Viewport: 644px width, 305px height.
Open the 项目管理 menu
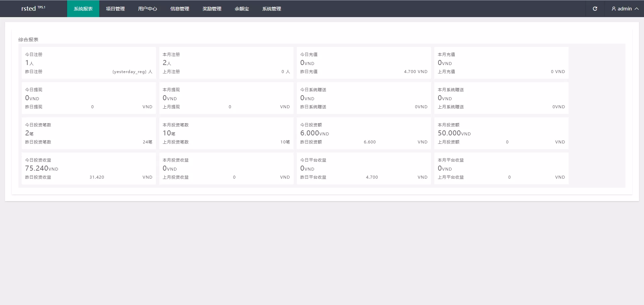[115, 9]
